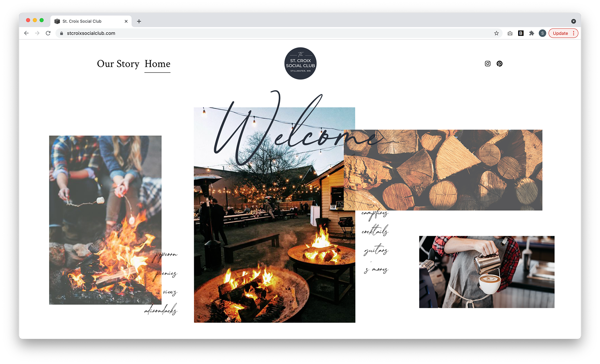This screenshot has height=364, width=600.
Task: Select the Home menu item
Action: coord(157,64)
